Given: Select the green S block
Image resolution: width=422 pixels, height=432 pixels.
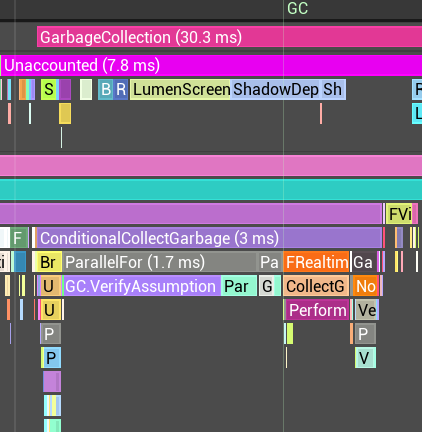Looking at the screenshot, I should (49, 89).
